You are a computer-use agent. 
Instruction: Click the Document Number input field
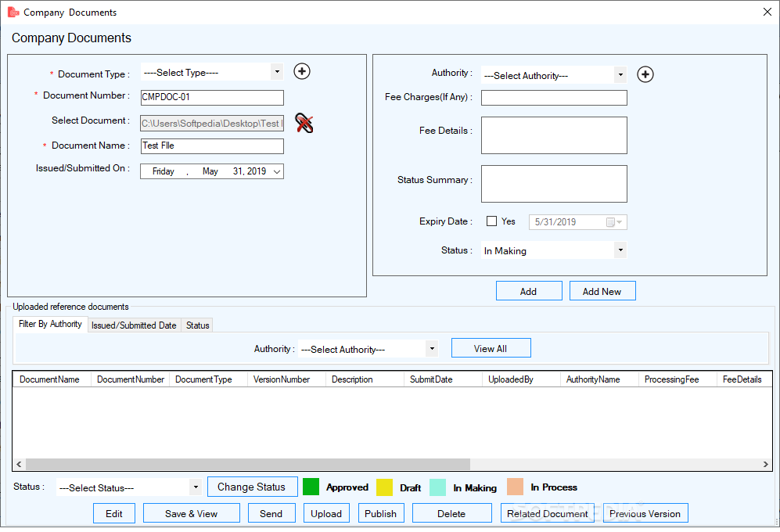click(212, 98)
